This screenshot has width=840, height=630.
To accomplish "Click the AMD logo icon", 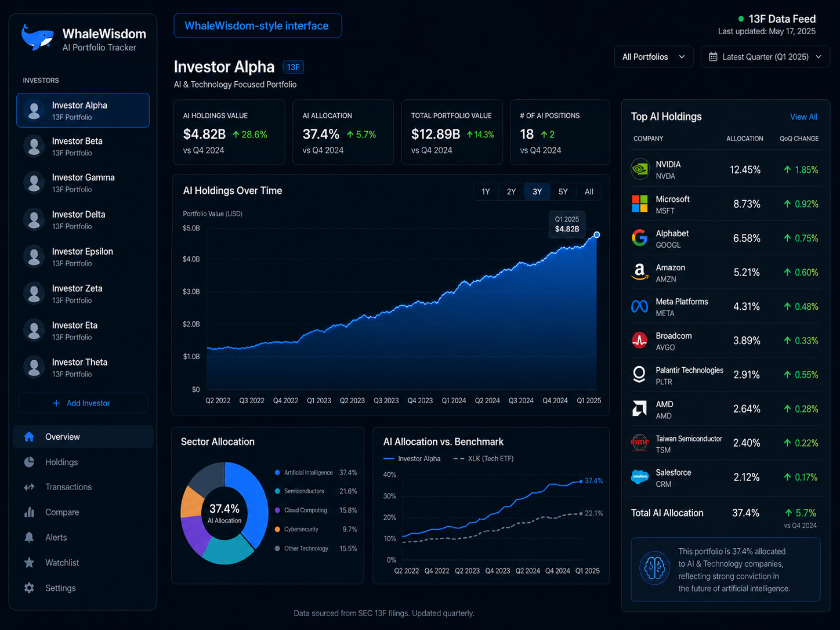I will tap(639, 409).
